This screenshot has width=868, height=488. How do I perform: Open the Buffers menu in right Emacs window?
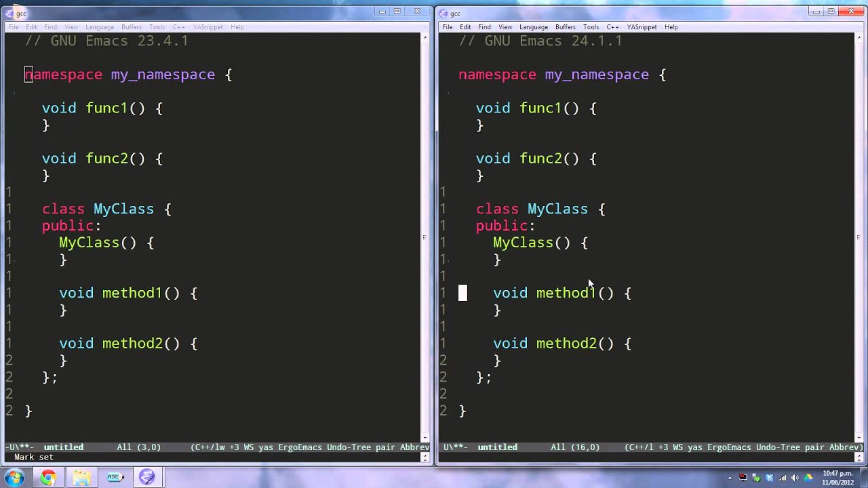(x=565, y=27)
